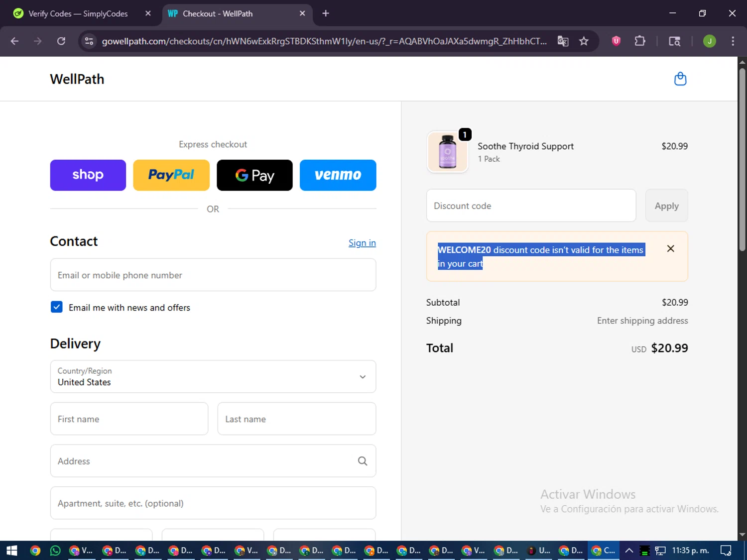Image resolution: width=747 pixels, height=560 pixels.
Task: Click the taskbar clock 11:35 p. m.
Action: point(690,550)
